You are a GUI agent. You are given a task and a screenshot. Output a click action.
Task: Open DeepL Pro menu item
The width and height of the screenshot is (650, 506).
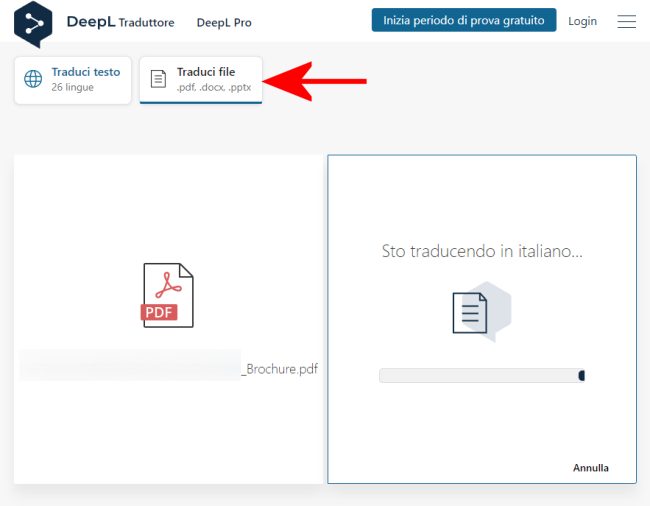pyautogui.click(x=224, y=22)
